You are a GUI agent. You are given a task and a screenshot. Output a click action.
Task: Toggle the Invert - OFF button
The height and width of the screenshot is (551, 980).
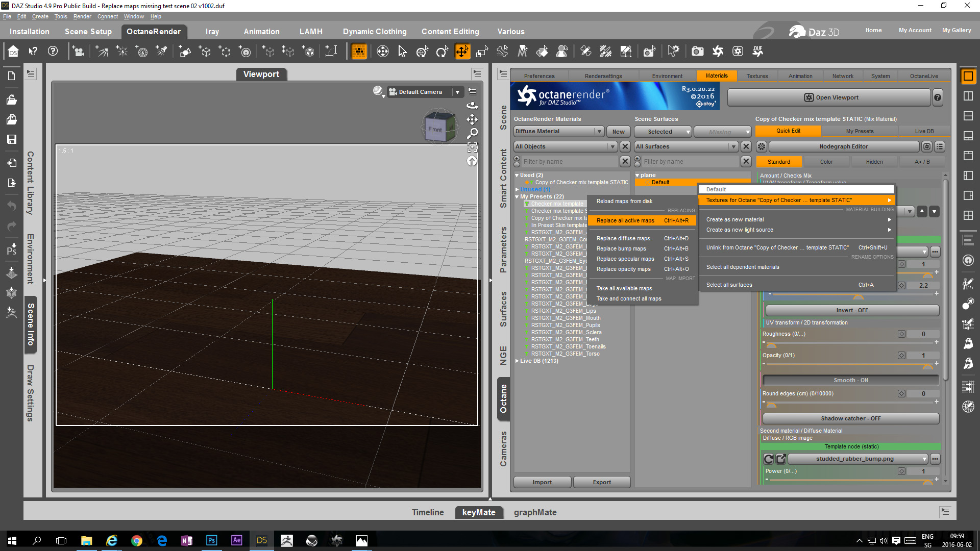pyautogui.click(x=851, y=310)
